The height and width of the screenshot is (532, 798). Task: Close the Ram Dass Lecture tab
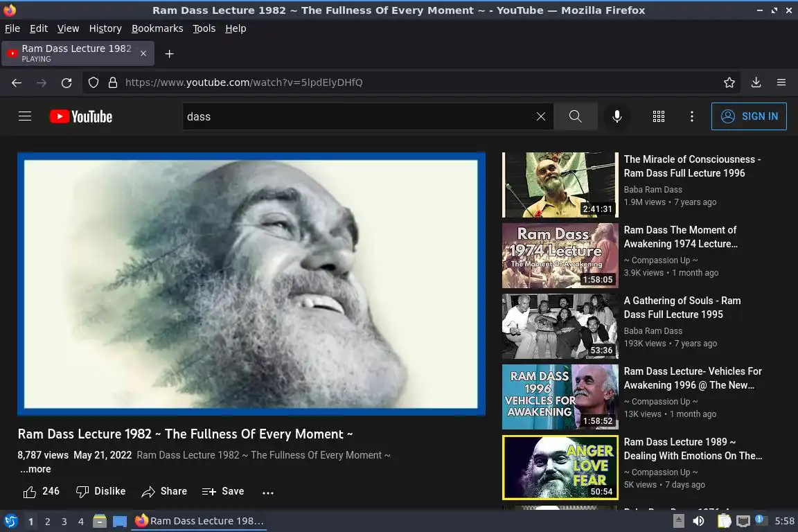pos(143,53)
